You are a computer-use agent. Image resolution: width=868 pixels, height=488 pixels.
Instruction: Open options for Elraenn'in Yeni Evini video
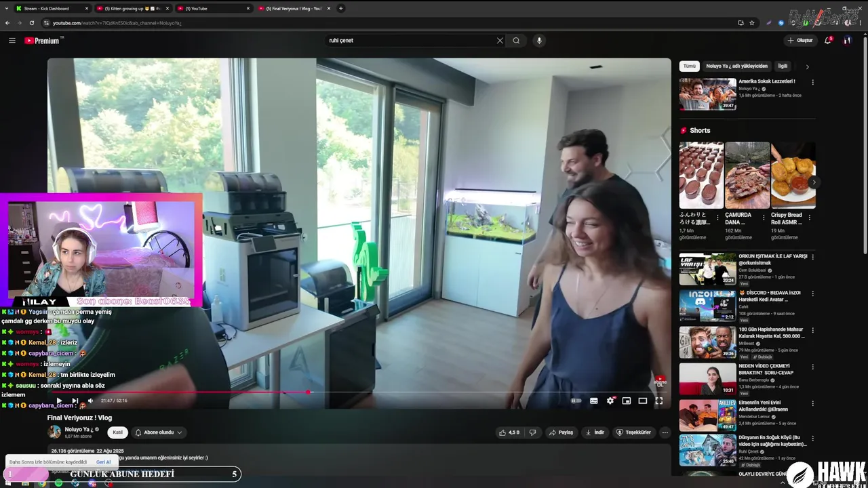(812, 403)
